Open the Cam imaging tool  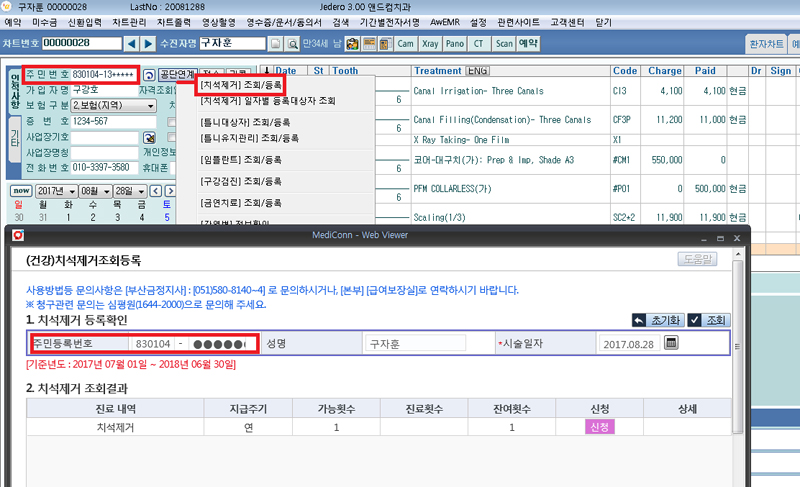tap(405, 44)
